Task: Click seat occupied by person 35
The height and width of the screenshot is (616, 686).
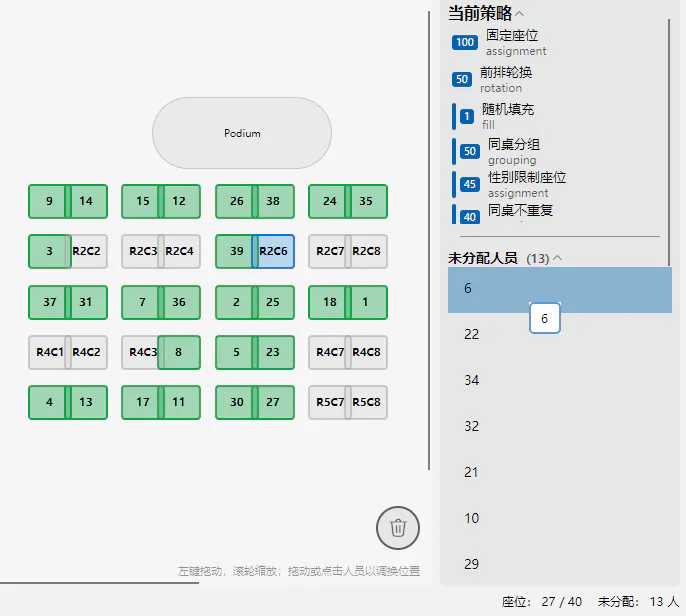Action: pos(366,201)
